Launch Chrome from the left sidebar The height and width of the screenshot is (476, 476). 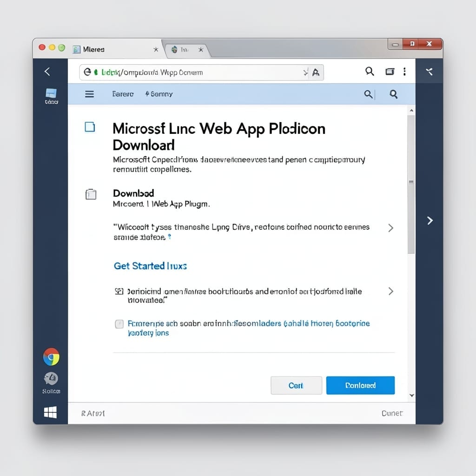click(x=51, y=357)
